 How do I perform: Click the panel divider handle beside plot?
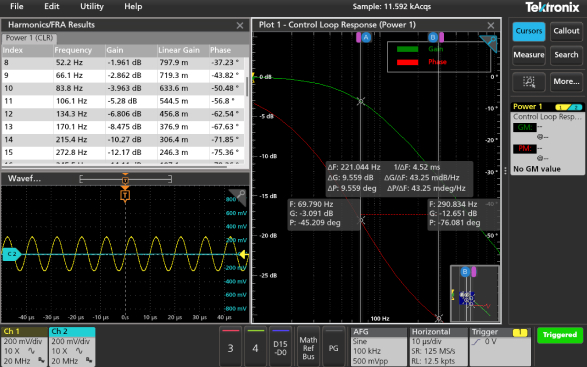pos(505,171)
